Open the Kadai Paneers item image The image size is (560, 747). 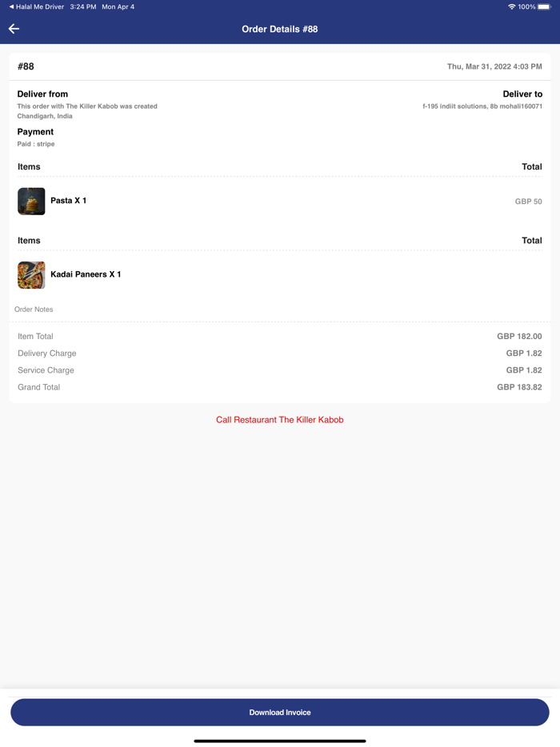coord(31,275)
